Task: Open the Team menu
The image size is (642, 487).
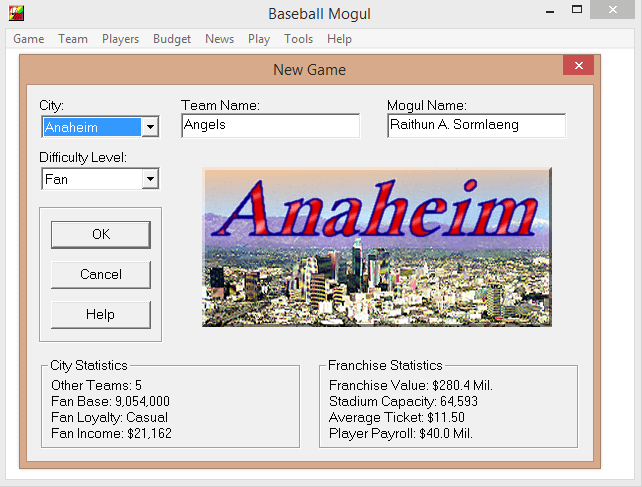Action: click(73, 39)
